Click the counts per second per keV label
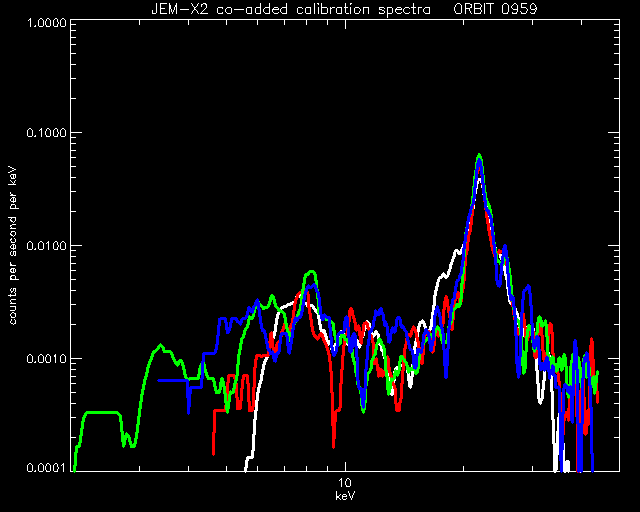The image size is (640, 512). pyautogui.click(x=13, y=245)
